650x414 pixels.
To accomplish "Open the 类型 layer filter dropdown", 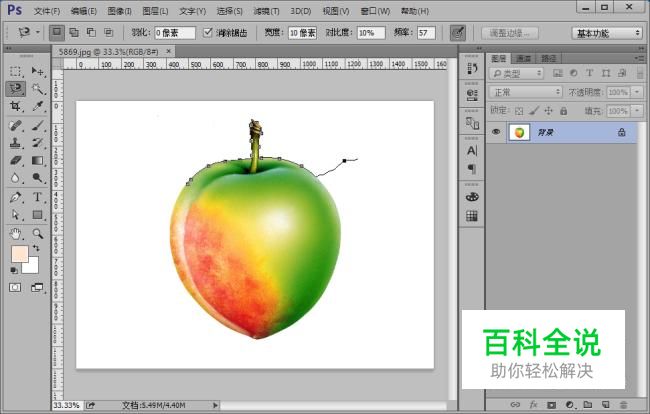I will coord(516,73).
